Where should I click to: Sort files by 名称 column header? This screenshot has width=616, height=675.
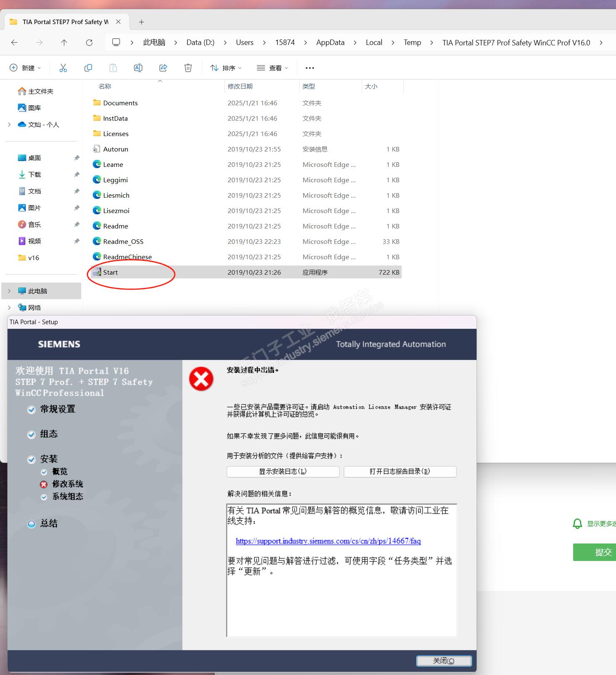tap(105, 86)
